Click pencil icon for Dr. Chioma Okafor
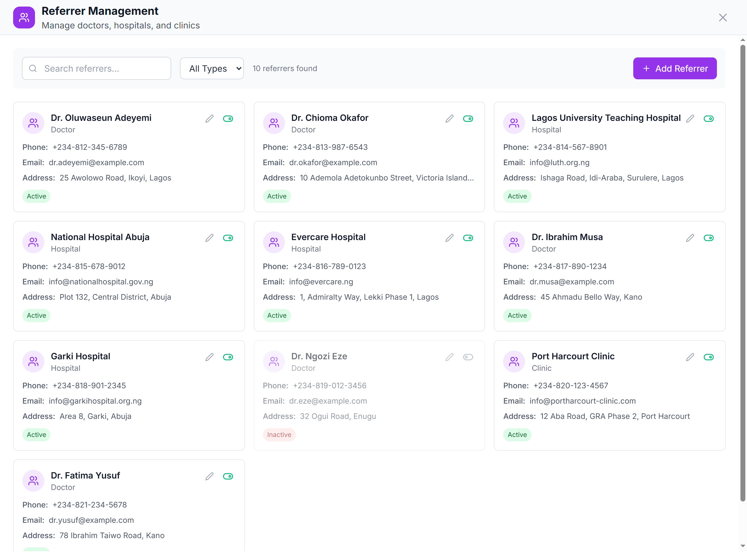The width and height of the screenshot is (747, 560). (450, 119)
